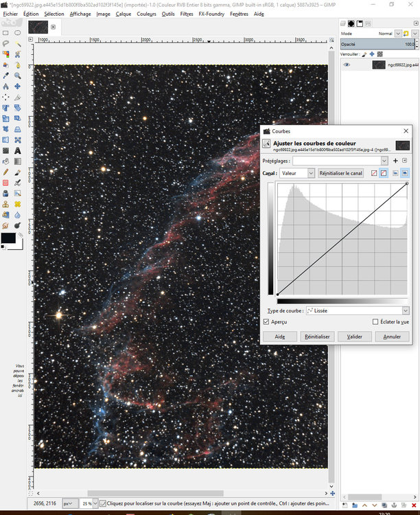
Task: Click the Valider button
Action: [355, 336]
